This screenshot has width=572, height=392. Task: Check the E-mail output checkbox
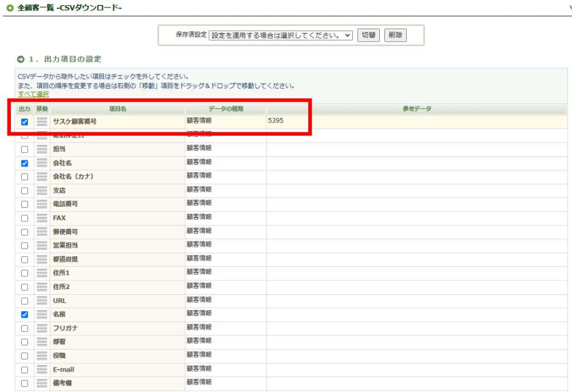tap(25, 370)
